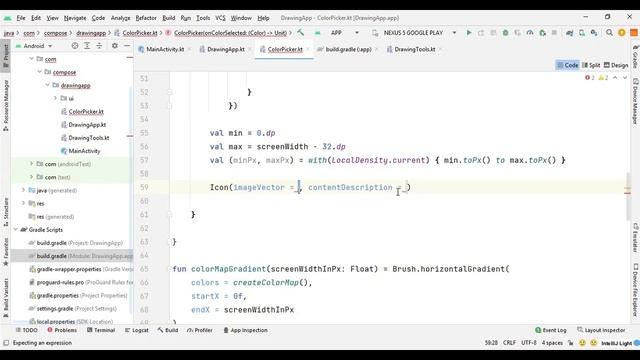Open the Device Manager side panel
The height and width of the screenshot is (360, 640).
635,101
